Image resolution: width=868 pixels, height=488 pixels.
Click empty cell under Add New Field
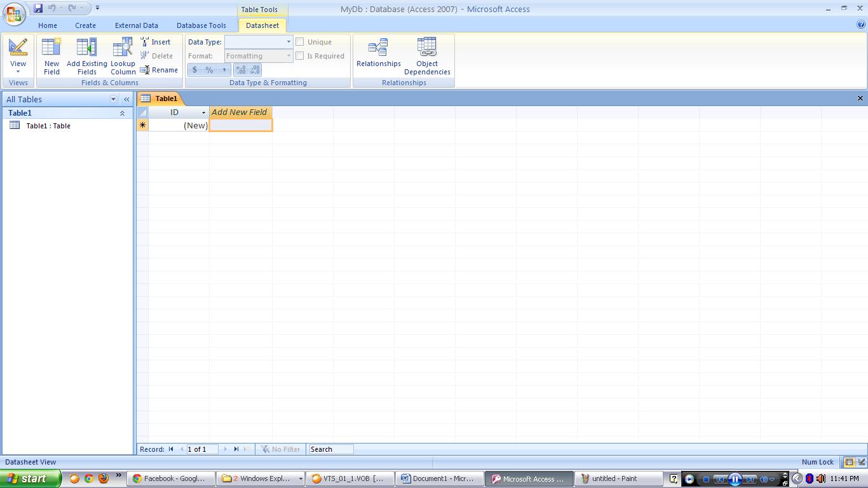click(241, 125)
